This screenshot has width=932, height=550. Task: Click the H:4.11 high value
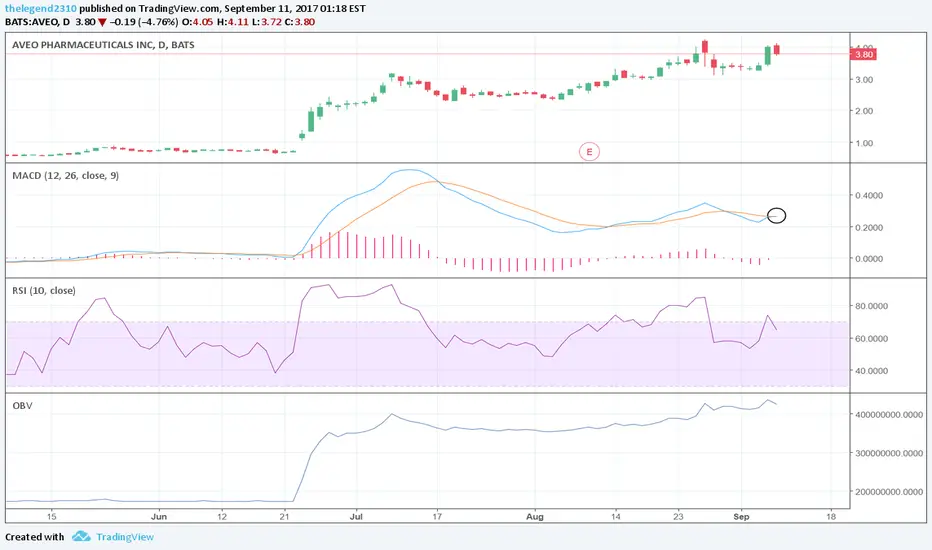[x=232, y=22]
